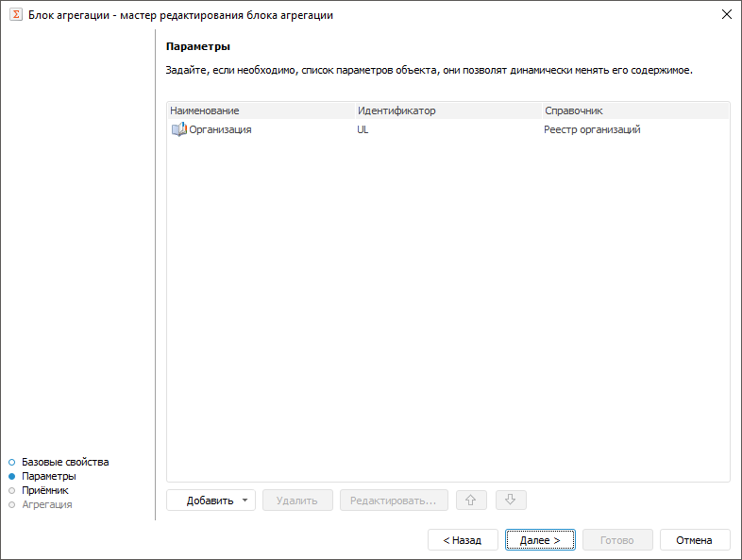Sort by the Идентификатор column header
This screenshot has width=742, height=560.
pyautogui.click(x=396, y=110)
